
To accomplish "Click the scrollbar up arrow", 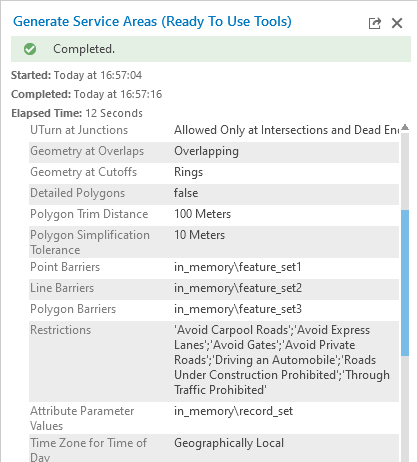I will 405,127.
